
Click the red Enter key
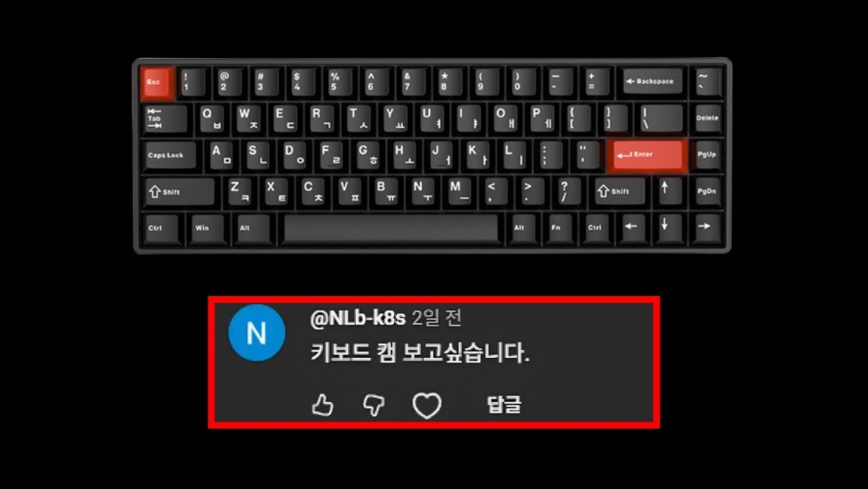pyautogui.click(x=648, y=155)
